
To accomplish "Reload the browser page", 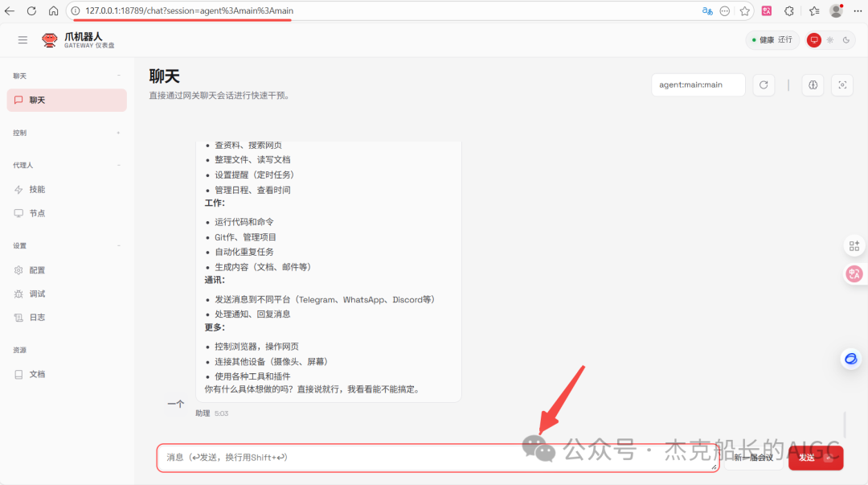I will tap(31, 10).
